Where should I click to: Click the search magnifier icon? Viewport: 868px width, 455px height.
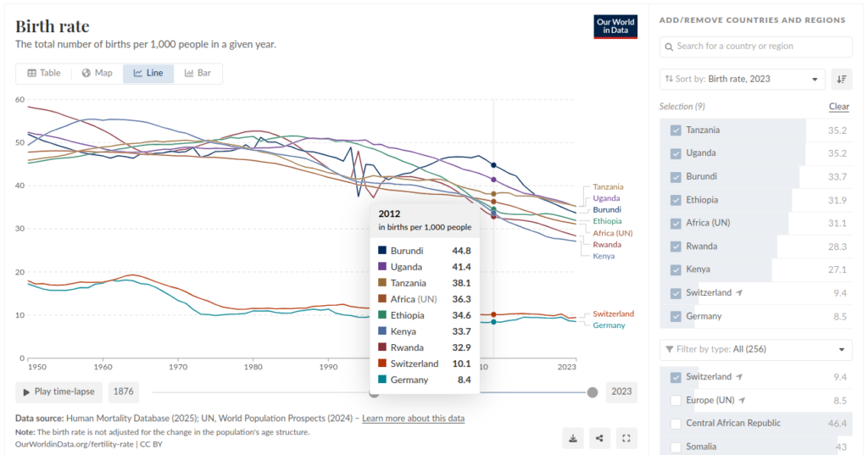click(670, 47)
